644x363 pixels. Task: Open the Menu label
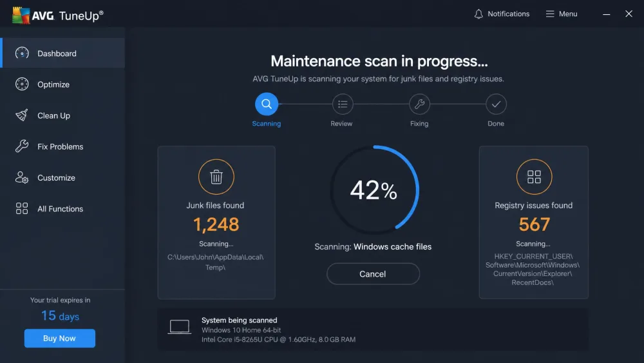coord(568,14)
